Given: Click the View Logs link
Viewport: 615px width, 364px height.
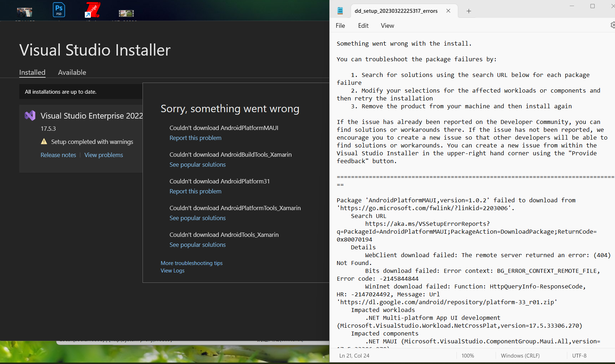Looking at the screenshot, I should click(172, 271).
